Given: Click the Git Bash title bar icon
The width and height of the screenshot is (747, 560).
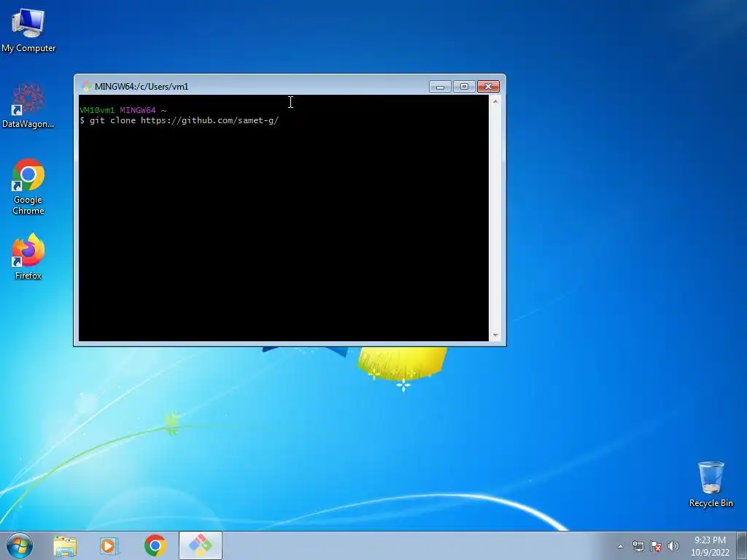Looking at the screenshot, I should pyautogui.click(x=86, y=86).
